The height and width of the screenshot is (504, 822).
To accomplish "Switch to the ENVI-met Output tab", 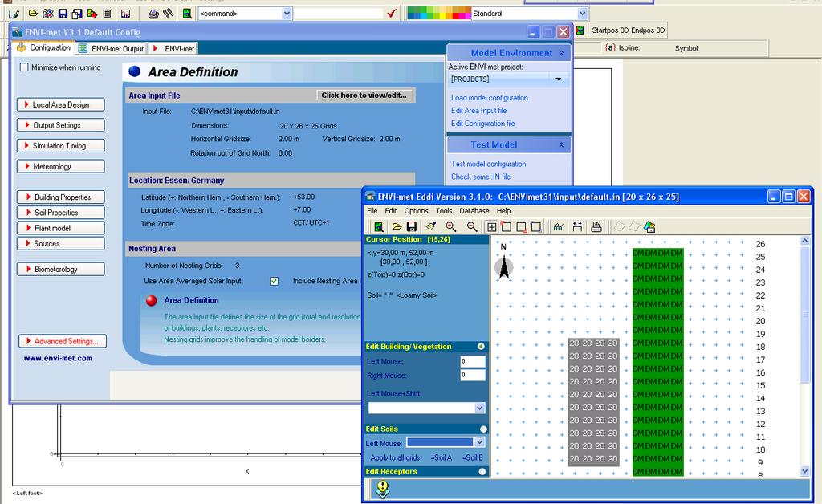I will coord(111,48).
